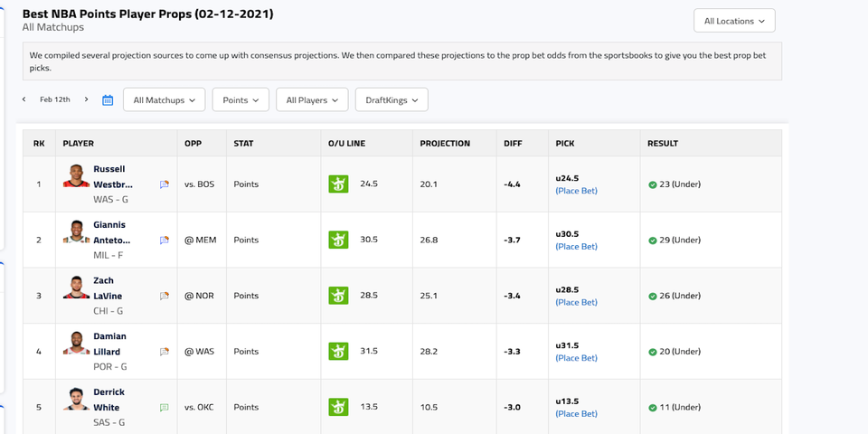Click the @ MEM opponent cell
Screen dimensions: 868x434
click(x=201, y=241)
